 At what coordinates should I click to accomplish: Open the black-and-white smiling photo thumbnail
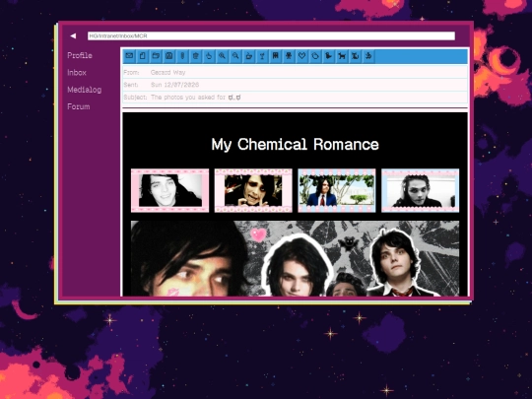[x=170, y=190]
